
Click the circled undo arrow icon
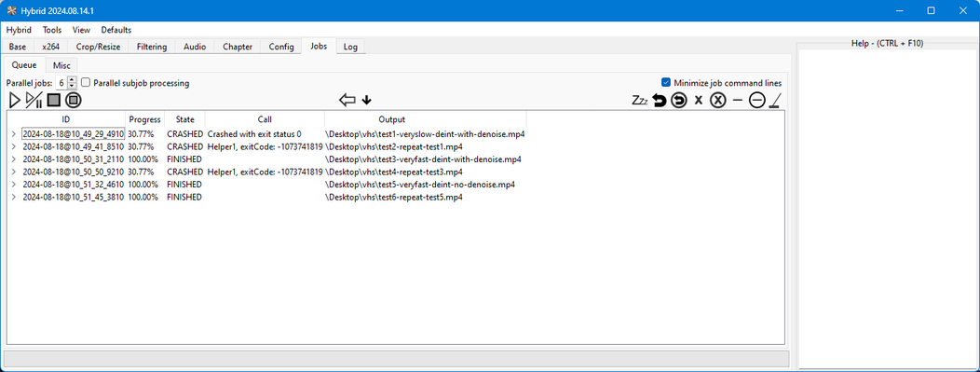tap(679, 100)
